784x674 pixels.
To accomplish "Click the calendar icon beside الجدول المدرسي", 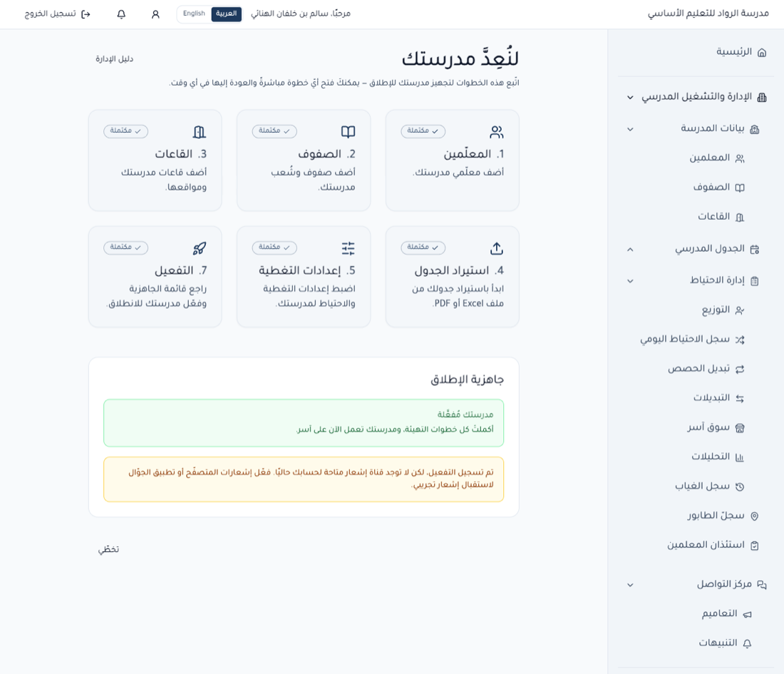I will 755,249.
